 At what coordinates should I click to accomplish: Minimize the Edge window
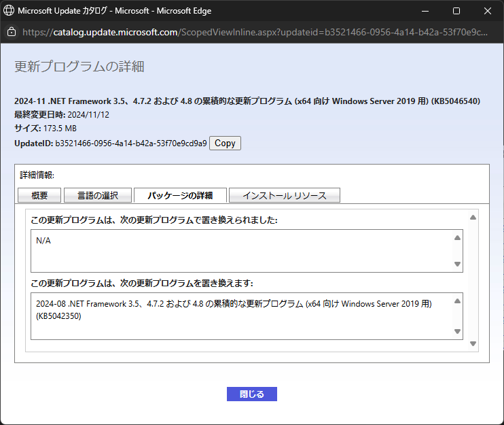pos(425,11)
